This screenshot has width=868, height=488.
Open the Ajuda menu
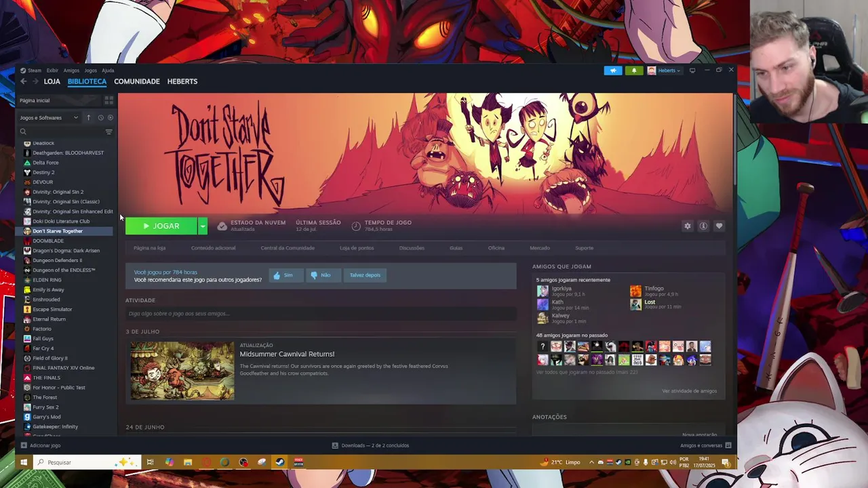[108, 70]
